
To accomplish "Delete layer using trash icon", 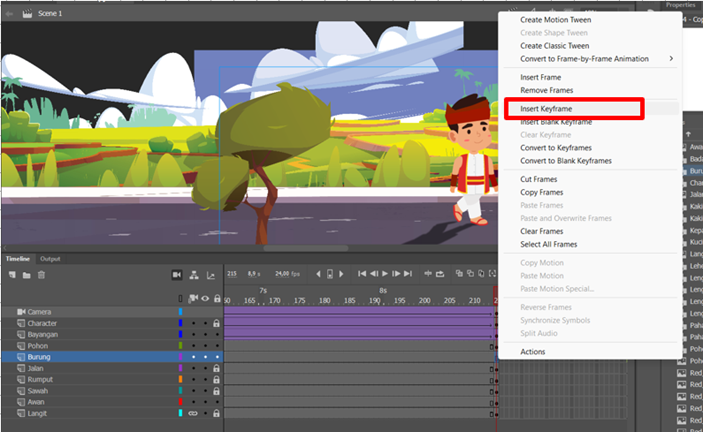I will click(x=41, y=275).
